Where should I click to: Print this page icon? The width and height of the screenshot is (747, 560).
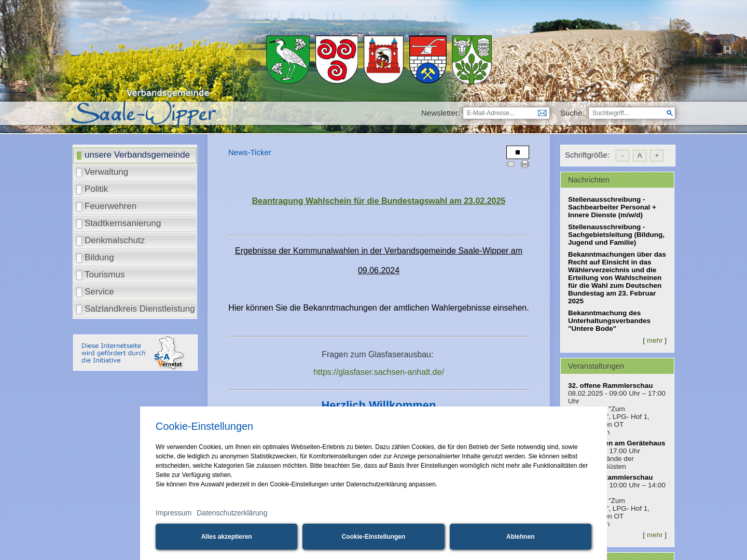(x=525, y=164)
